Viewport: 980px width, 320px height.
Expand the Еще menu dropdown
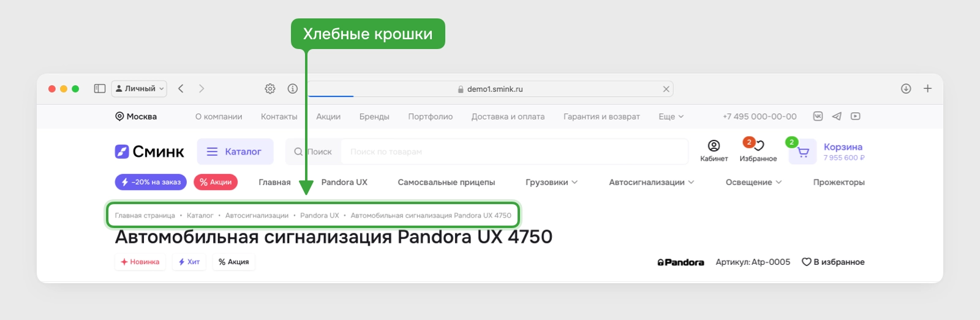(671, 116)
